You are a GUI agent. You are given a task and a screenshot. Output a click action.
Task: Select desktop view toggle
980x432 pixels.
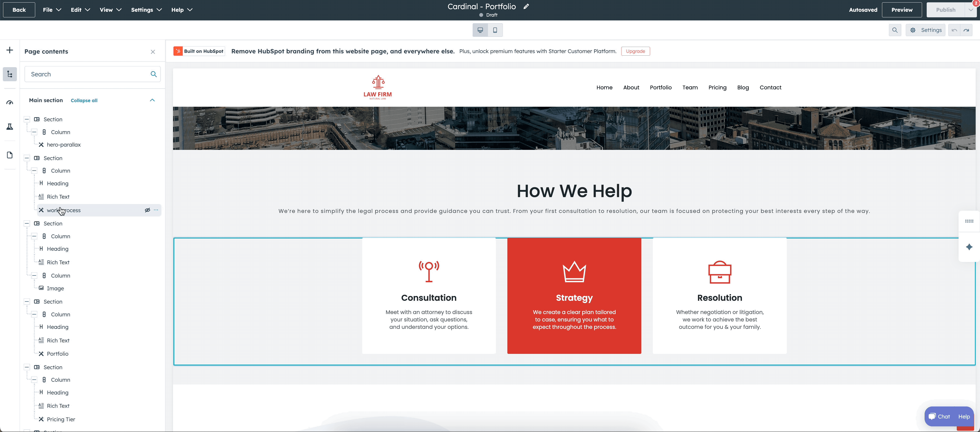[x=480, y=30]
